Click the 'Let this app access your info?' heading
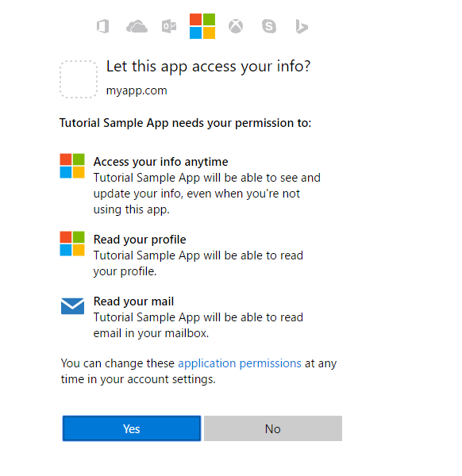462x476 pixels. [x=208, y=67]
